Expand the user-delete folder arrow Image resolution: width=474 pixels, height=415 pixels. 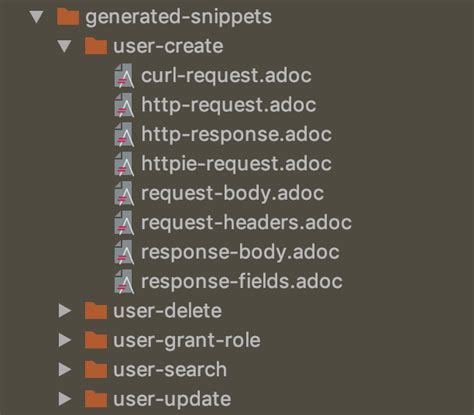click(65, 311)
